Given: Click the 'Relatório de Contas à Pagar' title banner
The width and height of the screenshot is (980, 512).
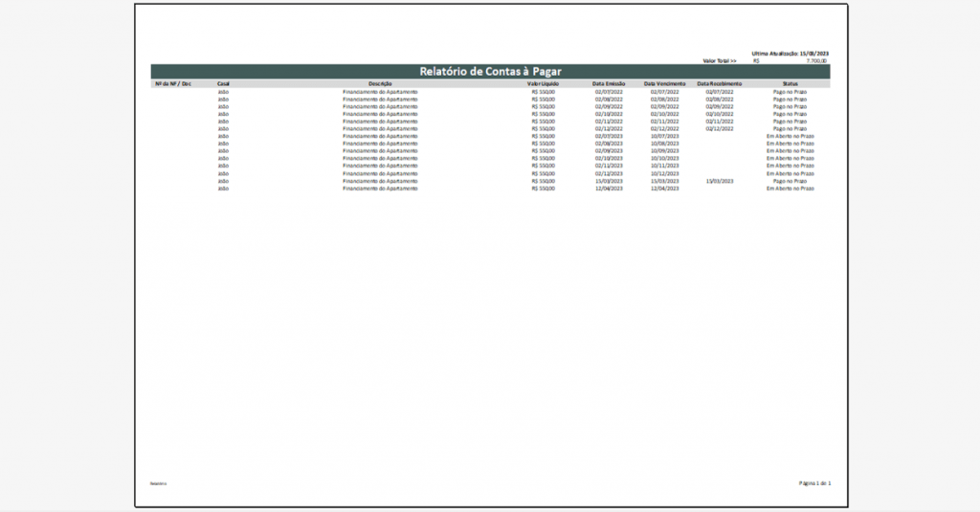Looking at the screenshot, I should 490,71.
